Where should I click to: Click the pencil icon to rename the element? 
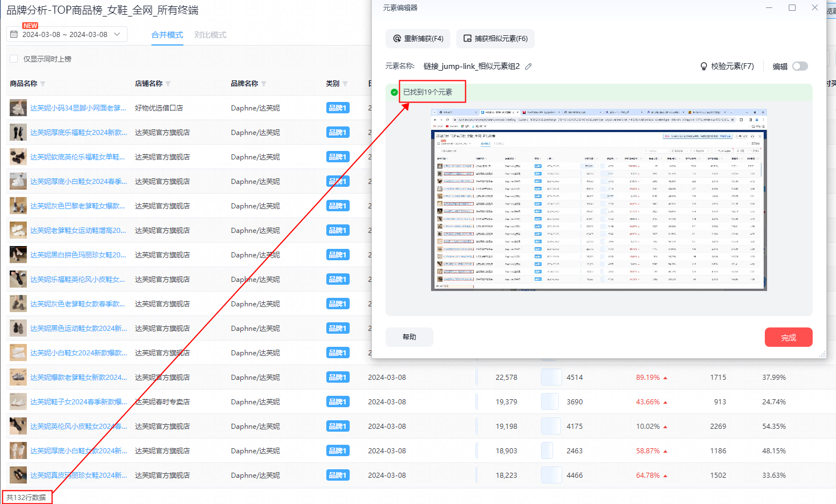tap(528, 67)
